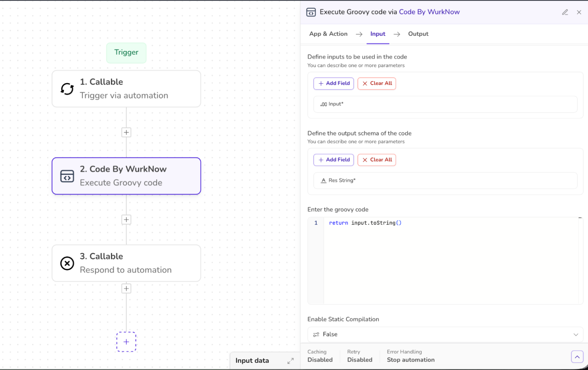
Task: Click the small plus directly below 3. Callable node
Action: pos(126,289)
